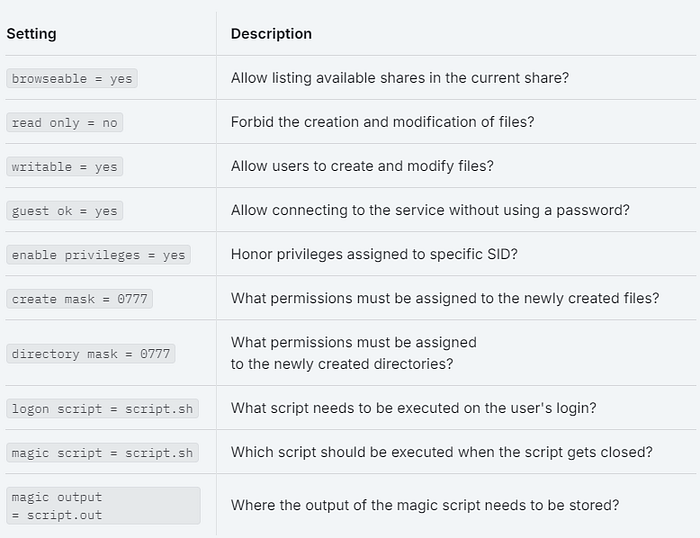This screenshot has width=700, height=538.
Task: Click the description about magic script output storage
Action: click(424, 505)
